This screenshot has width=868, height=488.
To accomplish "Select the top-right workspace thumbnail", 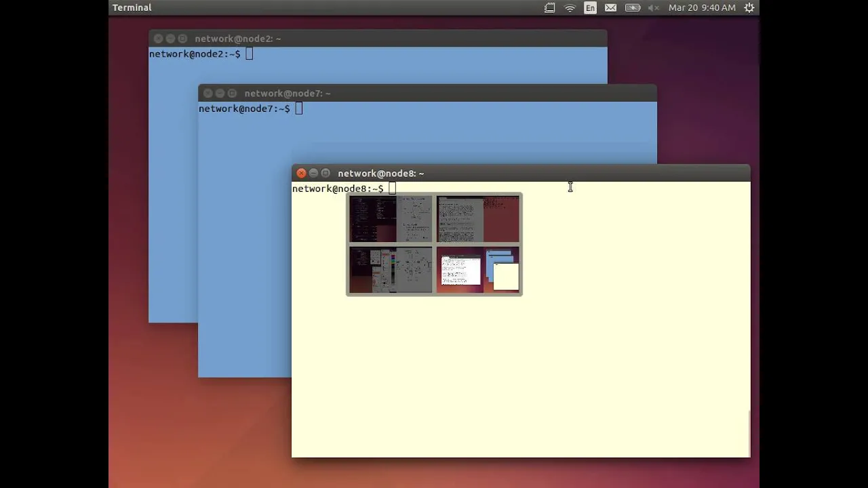I will [478, 219].
